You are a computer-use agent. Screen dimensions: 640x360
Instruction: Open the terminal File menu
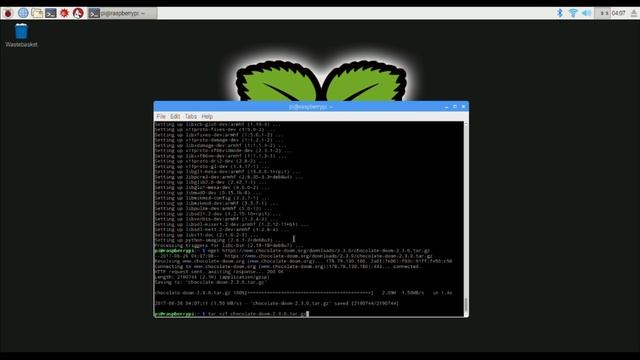tap(161, 116)
